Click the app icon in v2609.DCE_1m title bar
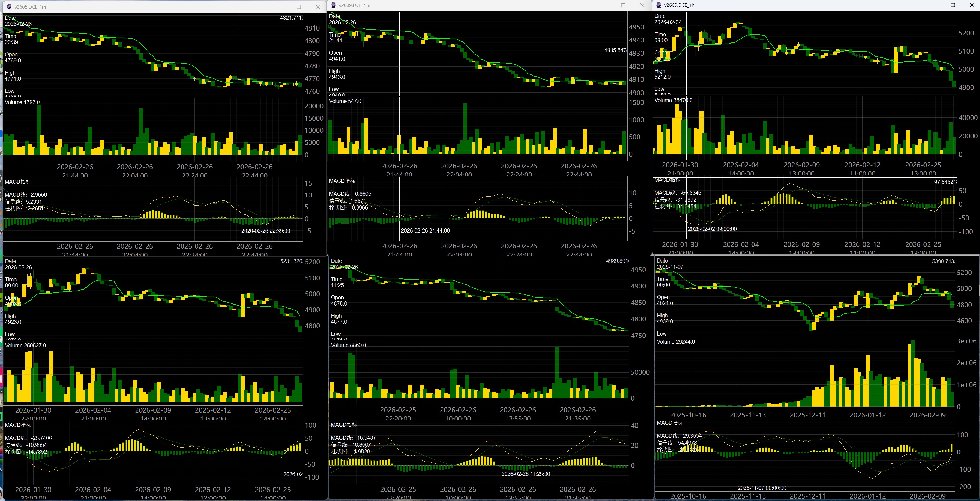Viewport: 980px width, 501px height. click(x=334, y=5)
